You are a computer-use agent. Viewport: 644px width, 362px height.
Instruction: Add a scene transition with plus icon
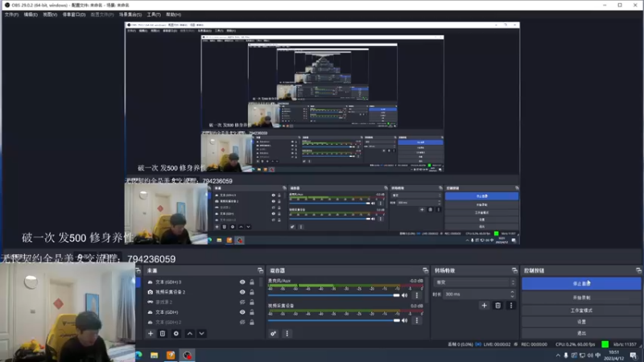pos(484,306)
